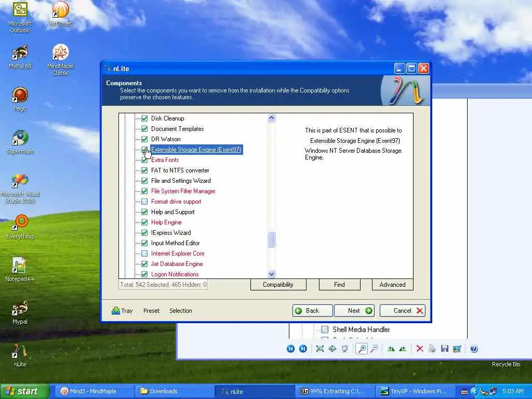The image size is (532, 399).
Task: Click the Advanced button
Action: point(393,285)
